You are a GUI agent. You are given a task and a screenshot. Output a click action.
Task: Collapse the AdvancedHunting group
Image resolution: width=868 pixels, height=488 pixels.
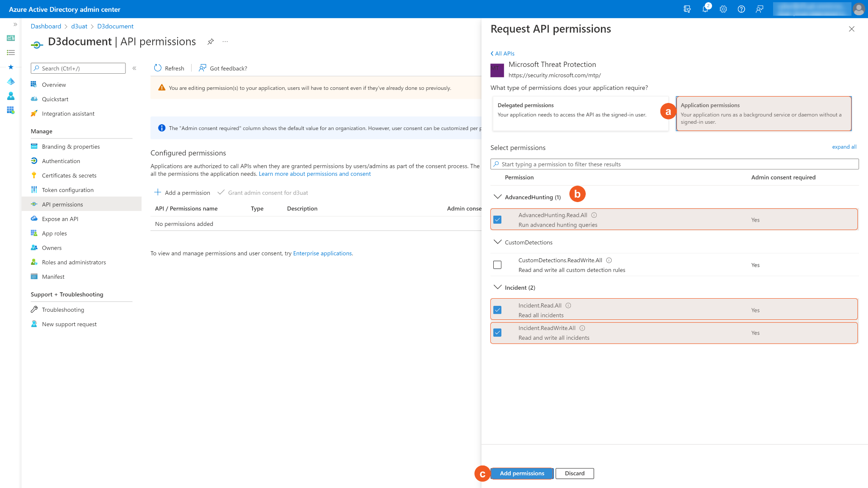[498, 197]
